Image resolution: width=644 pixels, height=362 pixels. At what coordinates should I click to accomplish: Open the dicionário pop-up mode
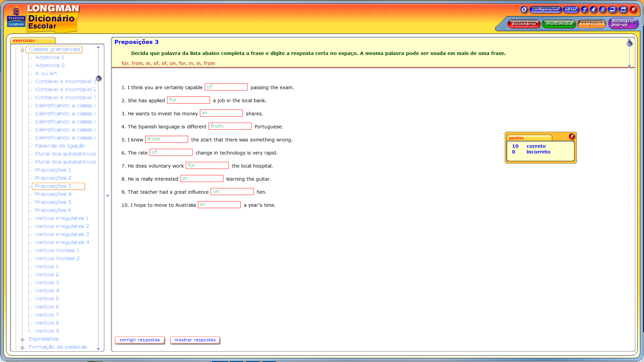623,23
